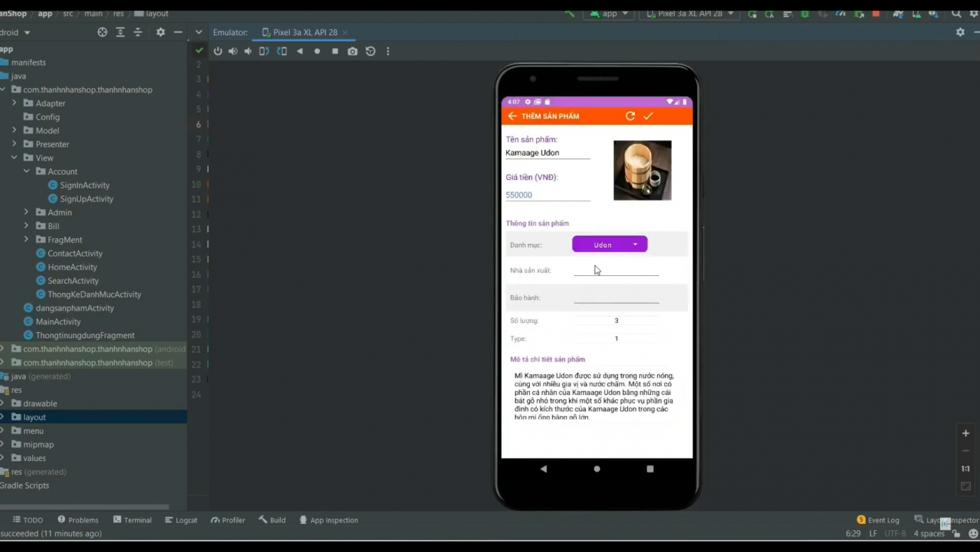Click the Debug app bug icon
This screenshot has height=552, width=980.
(x=805, y=14)
